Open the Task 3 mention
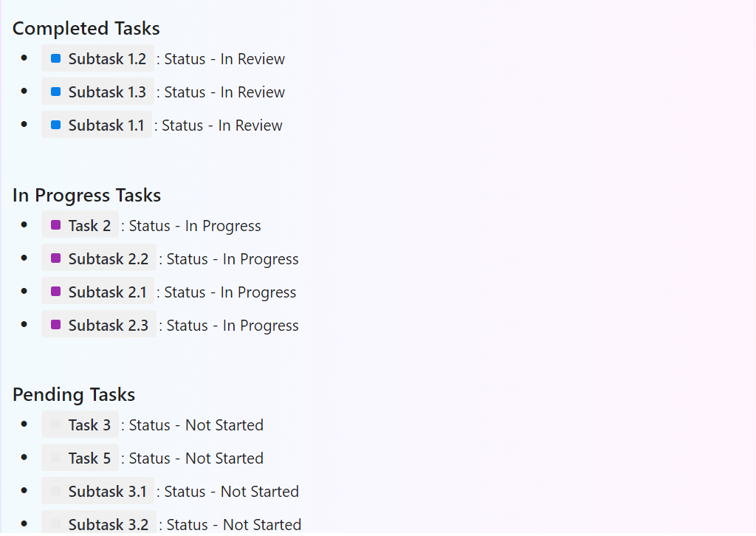The image size is (756, 536). [x=80, y=425]
